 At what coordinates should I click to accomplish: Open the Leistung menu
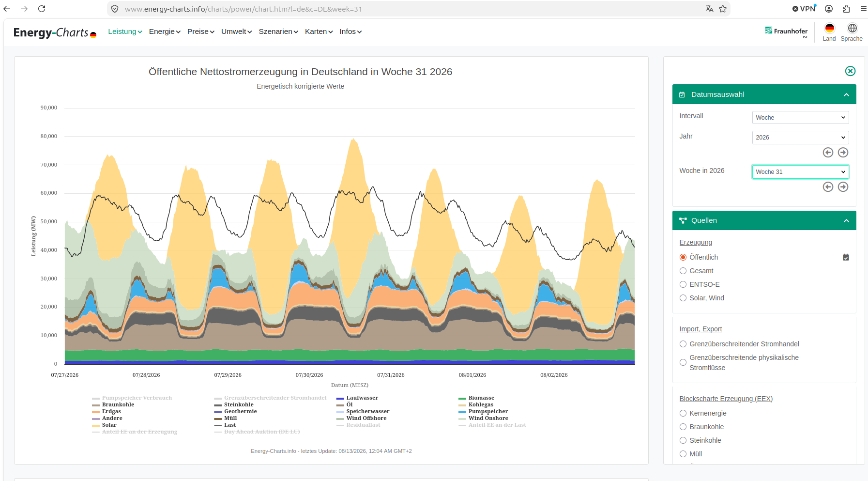pyautogui.click(x=125, y=31)
